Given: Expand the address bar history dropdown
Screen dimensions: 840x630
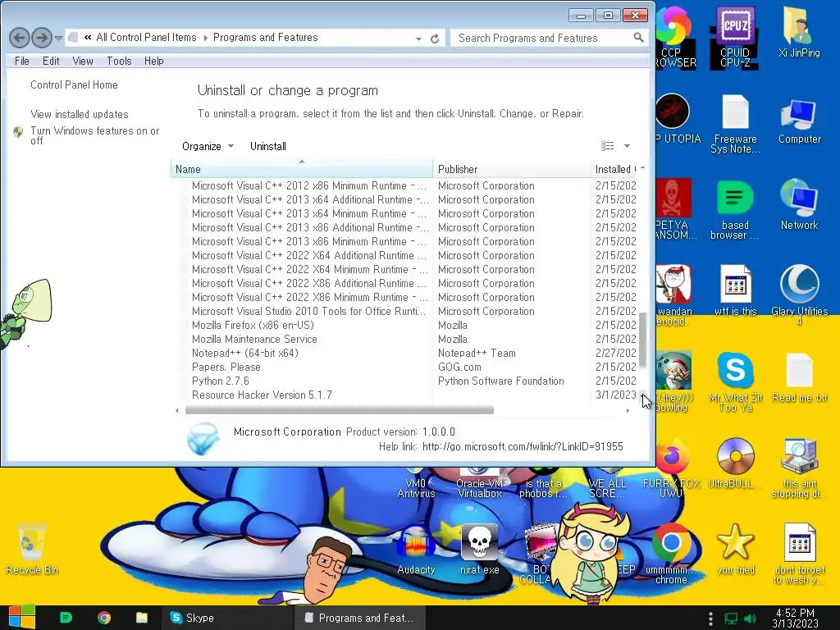Looking at the screenshot, I should tap(418, 39).
